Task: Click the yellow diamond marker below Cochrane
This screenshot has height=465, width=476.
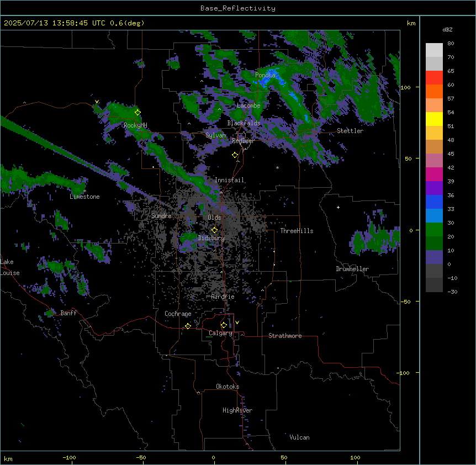Action: pos(188,326)
